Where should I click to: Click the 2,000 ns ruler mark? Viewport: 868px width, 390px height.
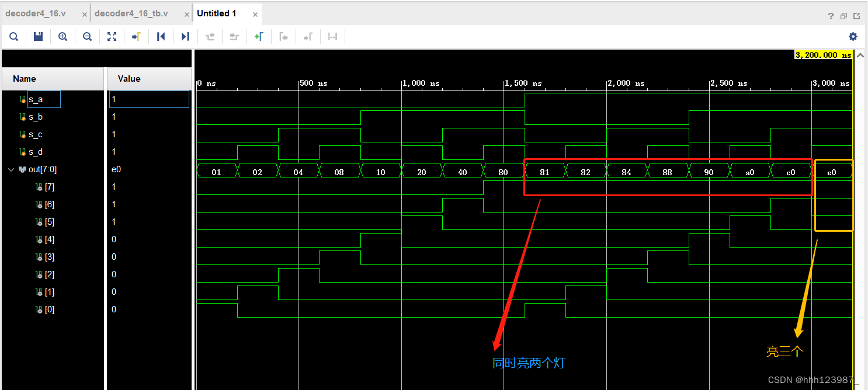tap(626, 83)
